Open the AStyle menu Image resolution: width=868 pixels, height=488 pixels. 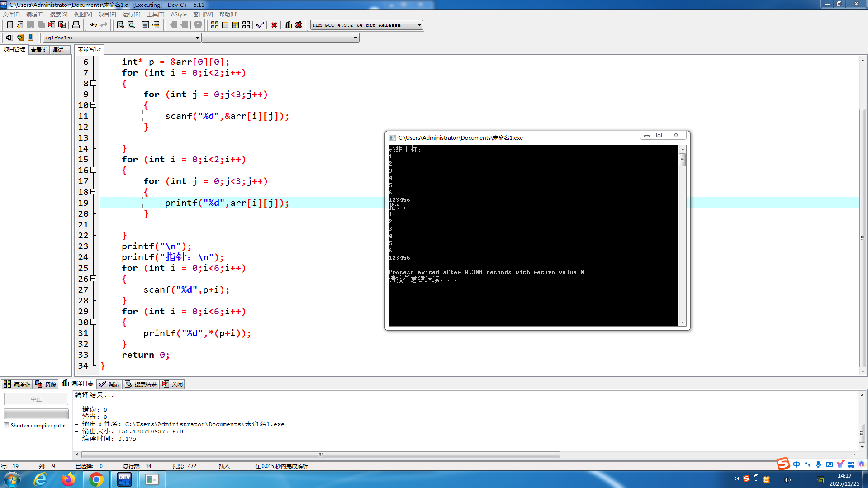(x=179, y=14)
